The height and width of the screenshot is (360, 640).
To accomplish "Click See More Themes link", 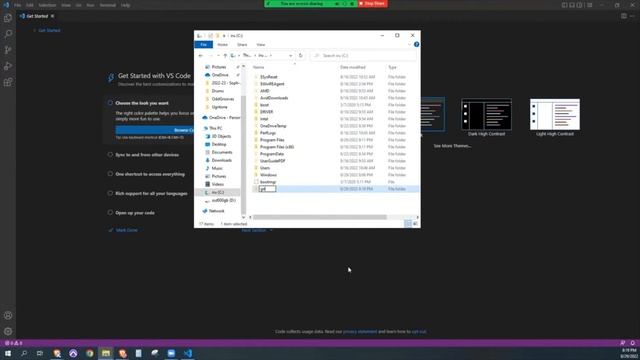I will coord(452,146).
